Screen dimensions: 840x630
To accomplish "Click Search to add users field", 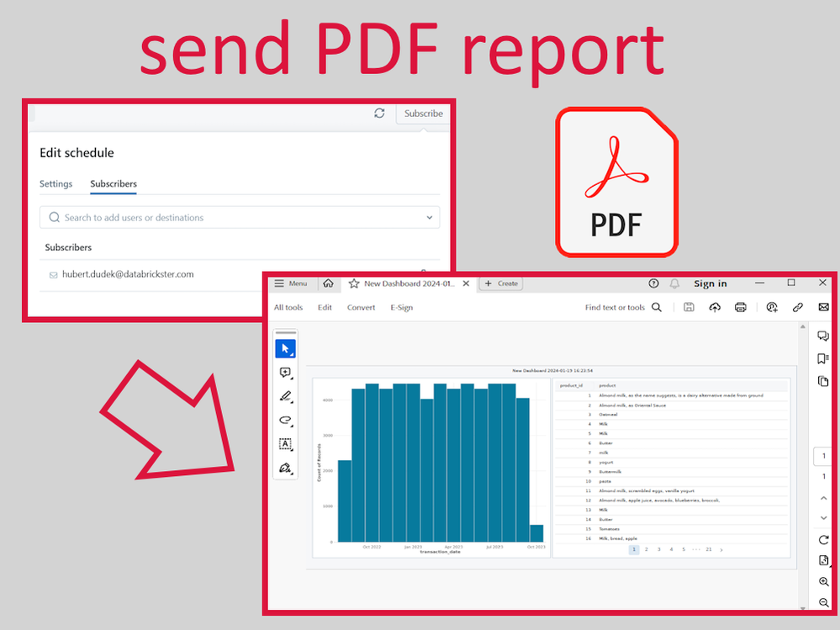I will coord(235,218).
